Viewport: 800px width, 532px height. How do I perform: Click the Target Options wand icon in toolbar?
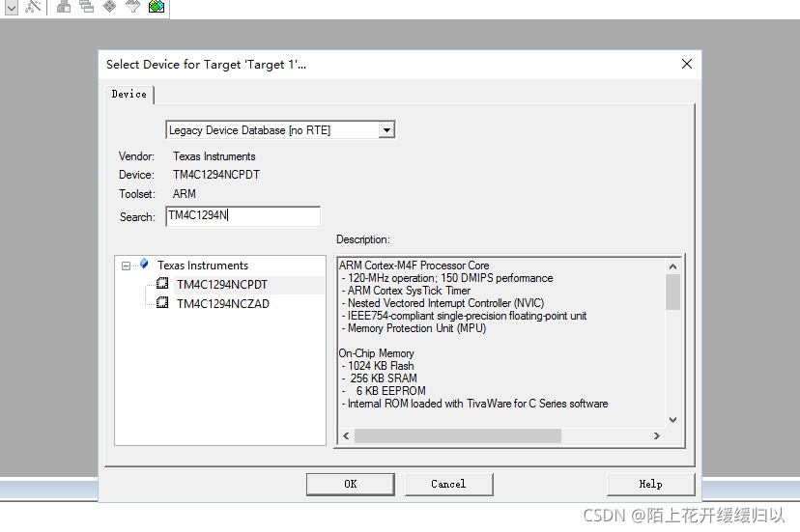[33, 6]
